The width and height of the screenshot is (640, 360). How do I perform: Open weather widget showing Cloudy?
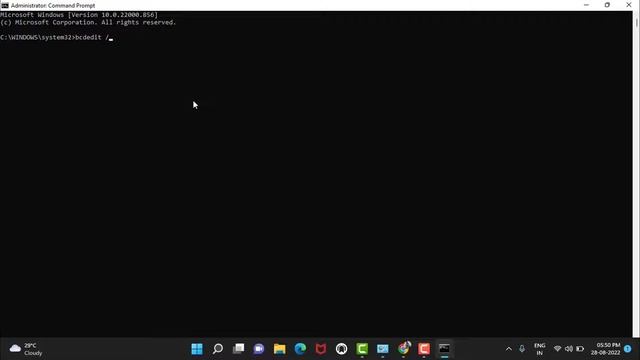coord(26,349)
